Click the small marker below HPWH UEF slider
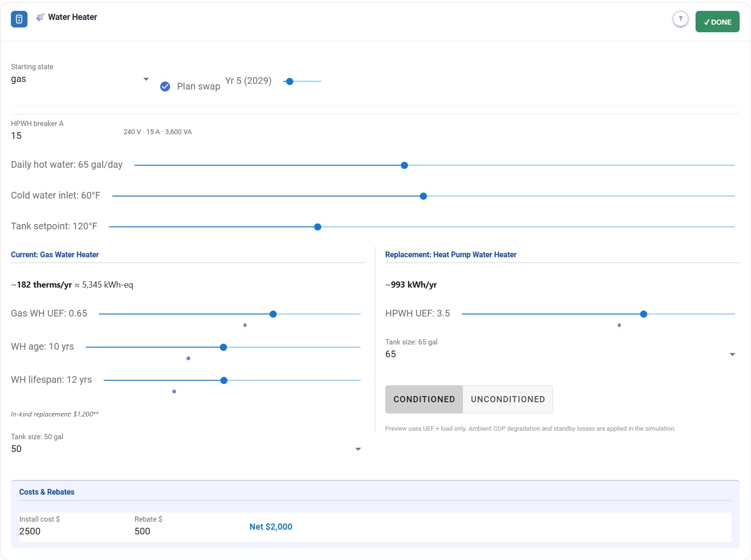751x560 pixels. [x=619, y=325]
